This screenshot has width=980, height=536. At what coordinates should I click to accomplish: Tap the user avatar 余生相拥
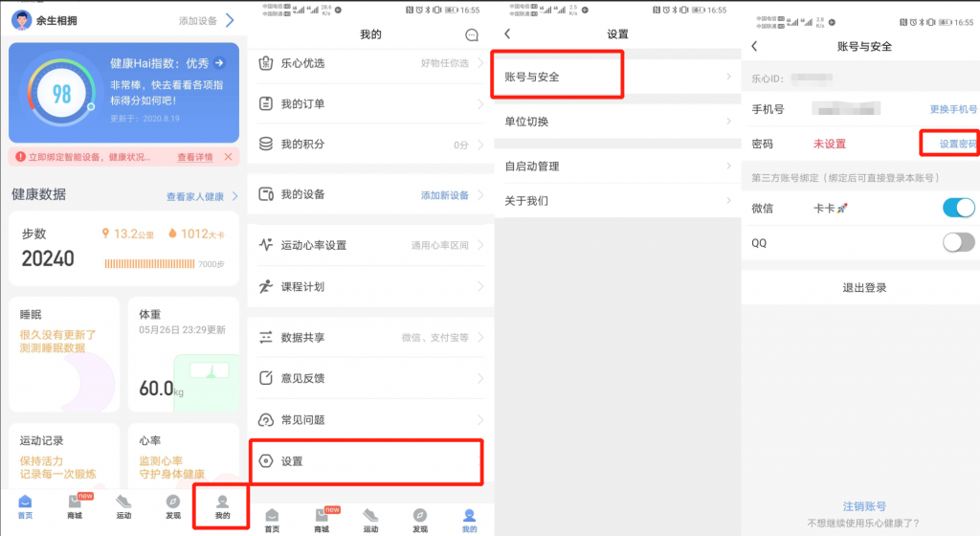click(x=21, y=20)
